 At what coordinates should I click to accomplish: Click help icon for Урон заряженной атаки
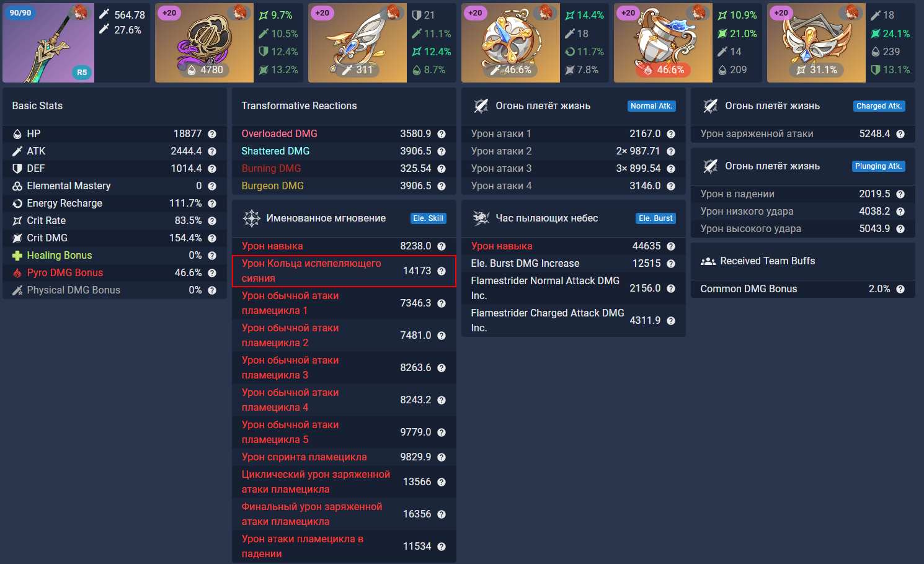coord(900,134)
